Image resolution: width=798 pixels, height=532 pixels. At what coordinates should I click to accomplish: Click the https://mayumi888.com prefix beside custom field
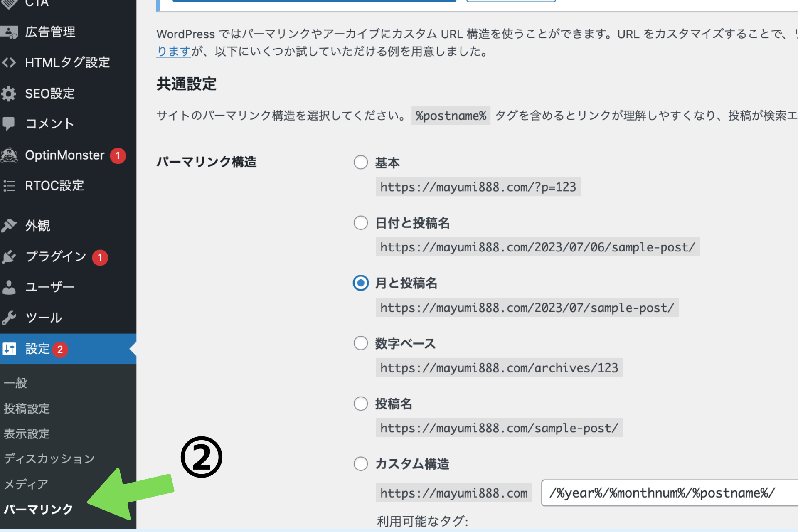(x=454, y=493)
